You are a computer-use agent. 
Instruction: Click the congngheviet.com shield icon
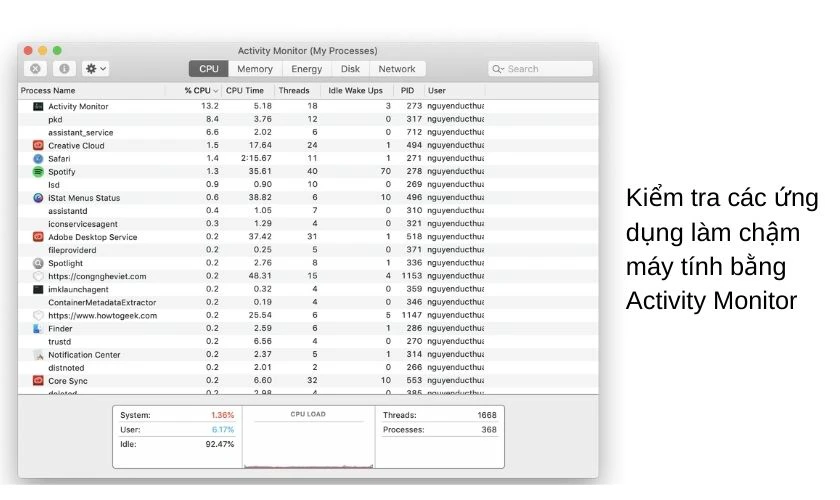(38, 276)
